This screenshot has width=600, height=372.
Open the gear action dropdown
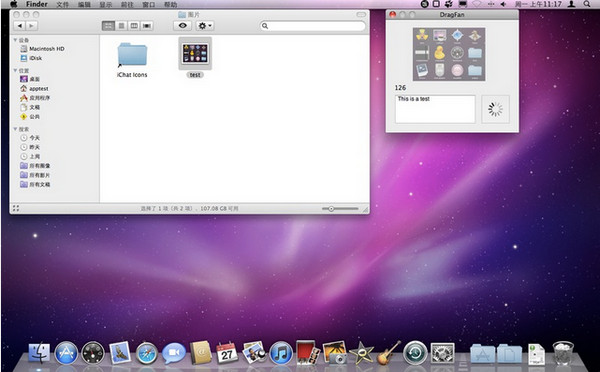click(x=205, y=26)
